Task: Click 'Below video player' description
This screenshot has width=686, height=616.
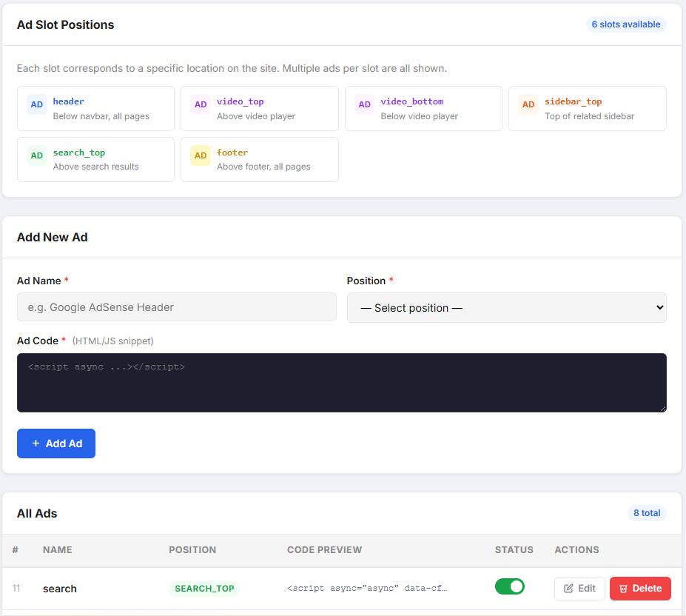Action: click(x=419, y=116)
